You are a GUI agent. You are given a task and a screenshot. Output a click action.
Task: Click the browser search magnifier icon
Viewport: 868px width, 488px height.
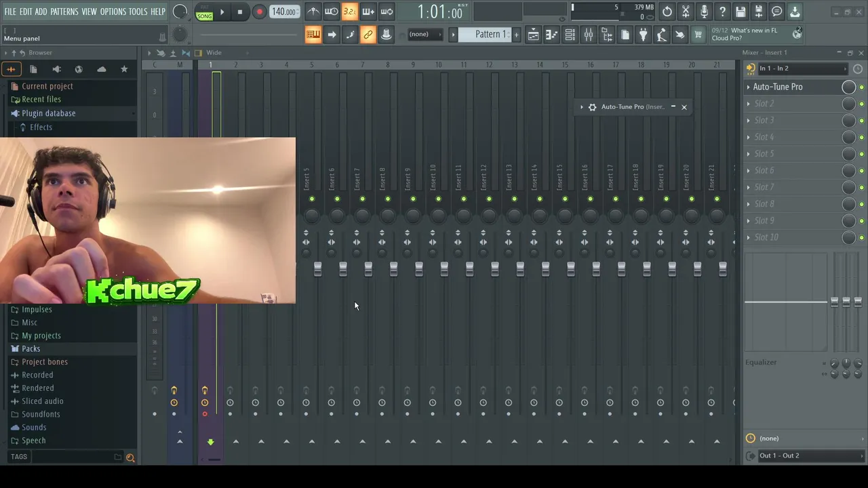point(130,457)
